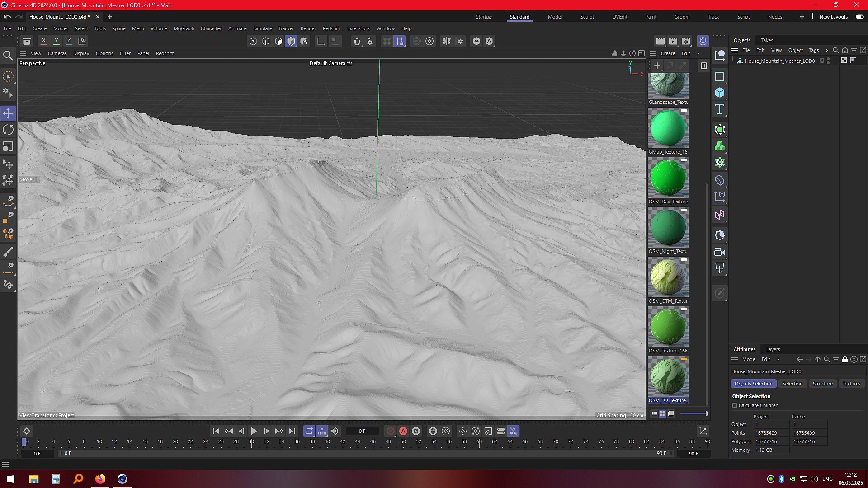The image size is (868, 488).
Task: Click the Undo arrow icon
Action: coord(8,17)
